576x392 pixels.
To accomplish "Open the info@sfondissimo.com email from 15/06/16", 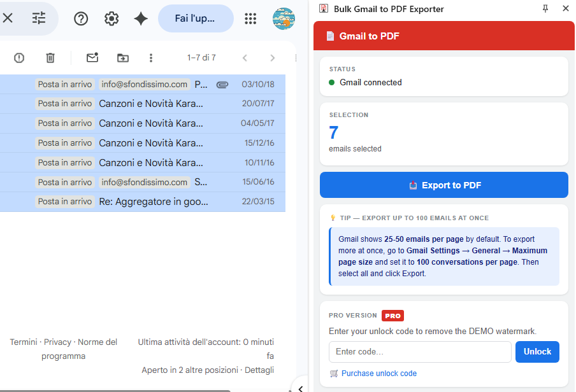I will [x=143, y=182].
